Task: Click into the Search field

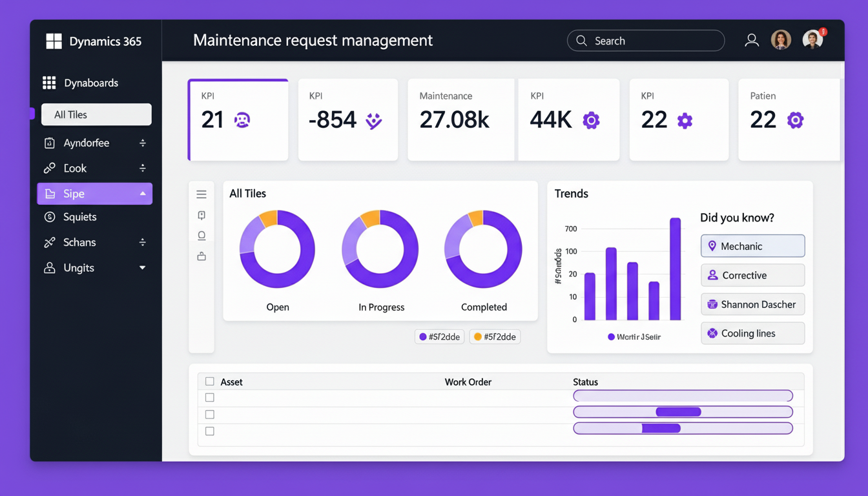Action: (x=652, y=41)
